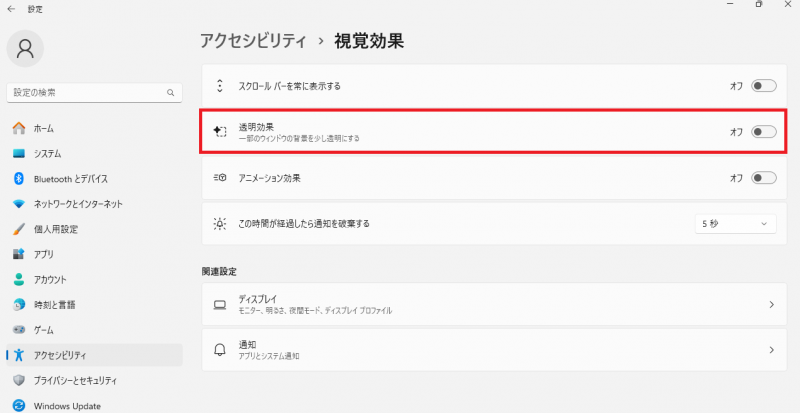Open the 5 秒 notification duration dropdown
The image size is (800, 413).
(735, 224)
